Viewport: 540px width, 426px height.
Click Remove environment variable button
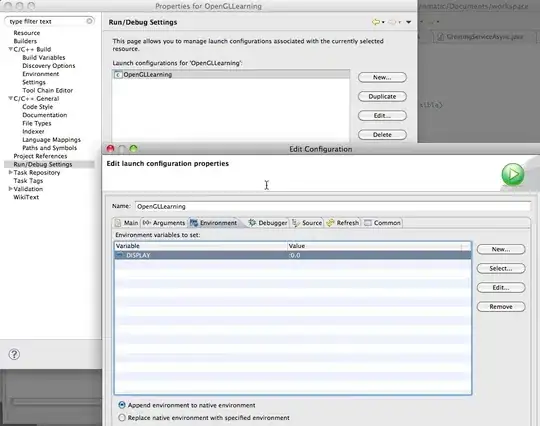(501, 306)
